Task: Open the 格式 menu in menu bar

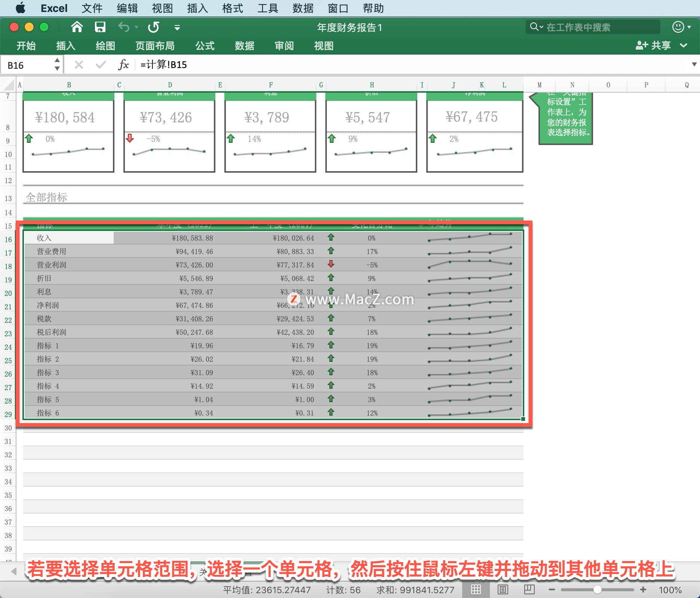Action: point(233,8)
